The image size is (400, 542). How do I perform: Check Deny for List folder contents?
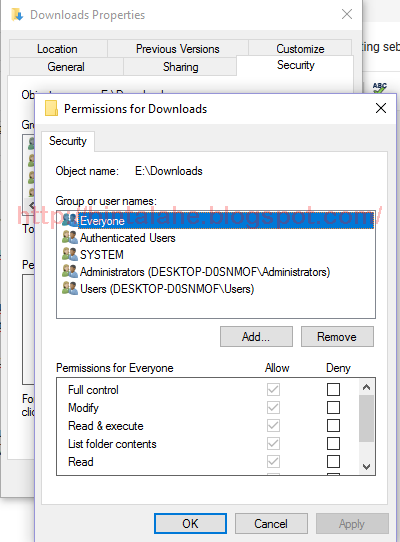(x=333, y=443)
